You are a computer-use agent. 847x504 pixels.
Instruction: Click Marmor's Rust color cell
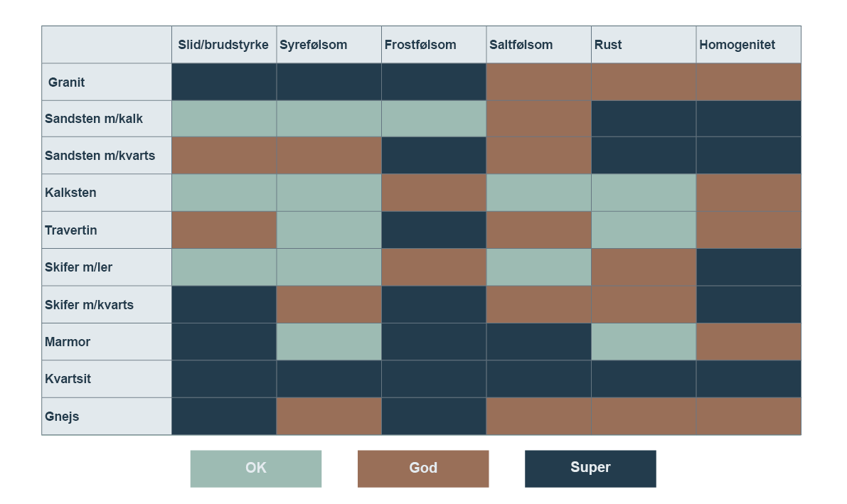coord(644,342)
